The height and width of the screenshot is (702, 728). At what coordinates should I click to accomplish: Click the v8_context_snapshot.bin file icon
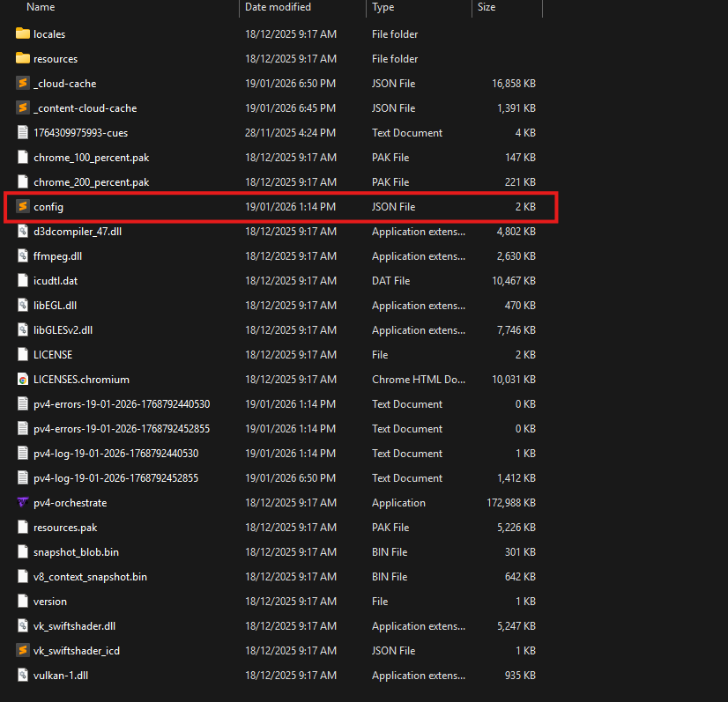23,576
